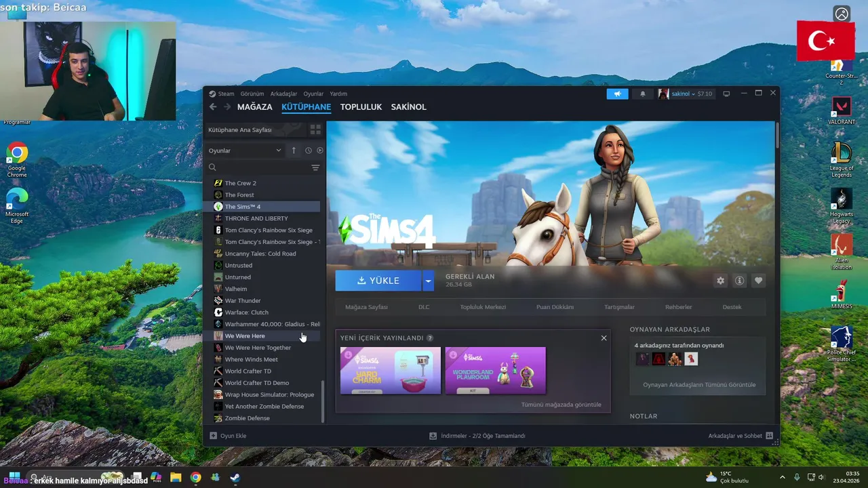Open İndirmeler downloads status
868x488 pixels.
click(x=477, y=436)
